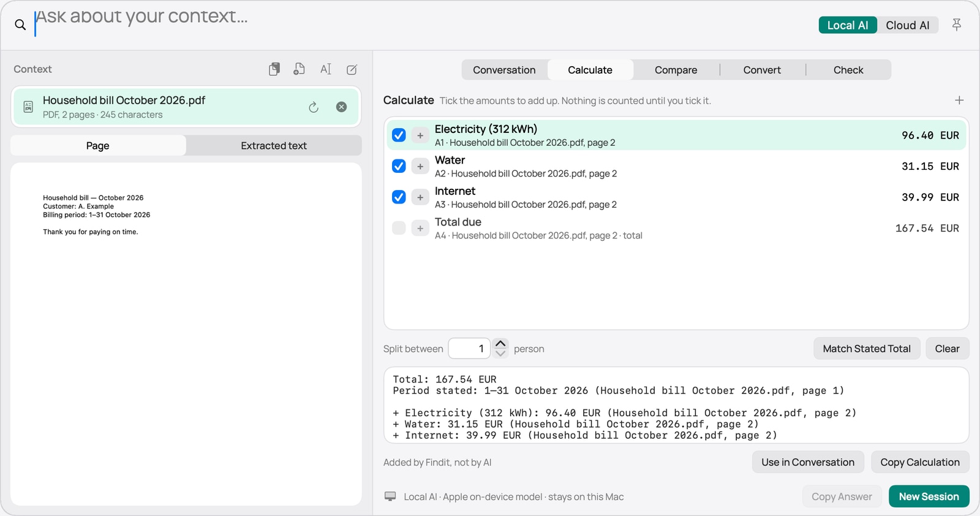Click the magnifying glass search icon
Viewport: 980px width, 516px height.
point(20,25)
